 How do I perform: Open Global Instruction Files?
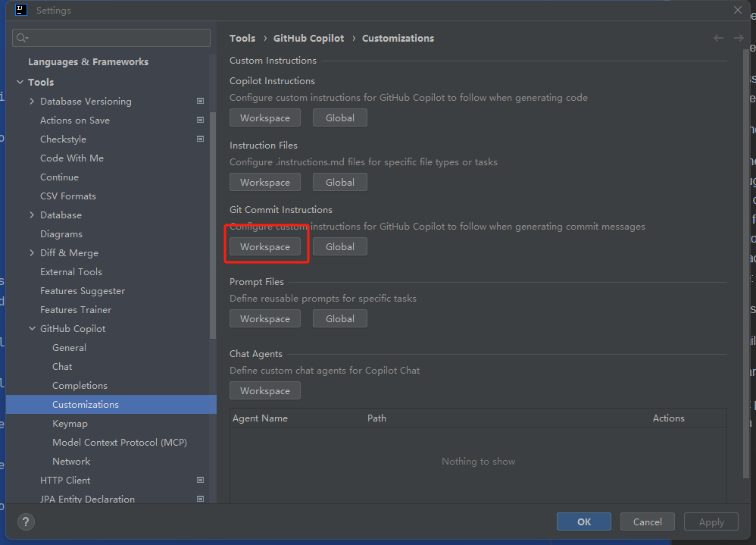340,183
